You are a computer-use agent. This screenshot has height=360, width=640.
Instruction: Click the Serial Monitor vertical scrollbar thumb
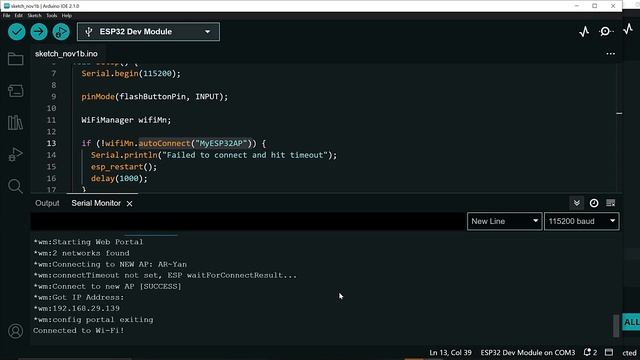616,326
